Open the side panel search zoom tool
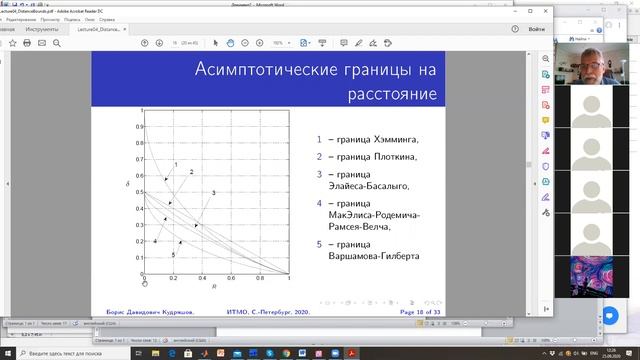Screen dimensions: 640x360 coord(546,59)
